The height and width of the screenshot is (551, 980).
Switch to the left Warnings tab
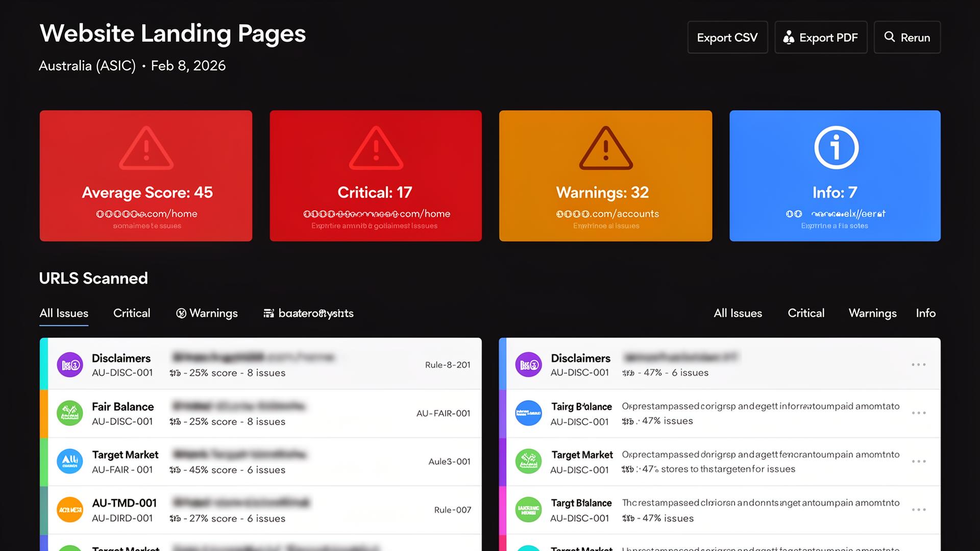point(207,313)
